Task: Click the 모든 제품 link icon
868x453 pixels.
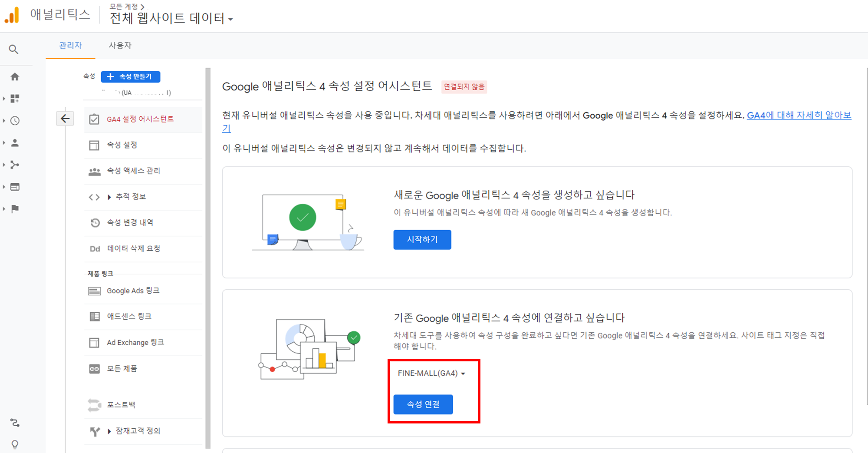Action: (x=94, y=369)
